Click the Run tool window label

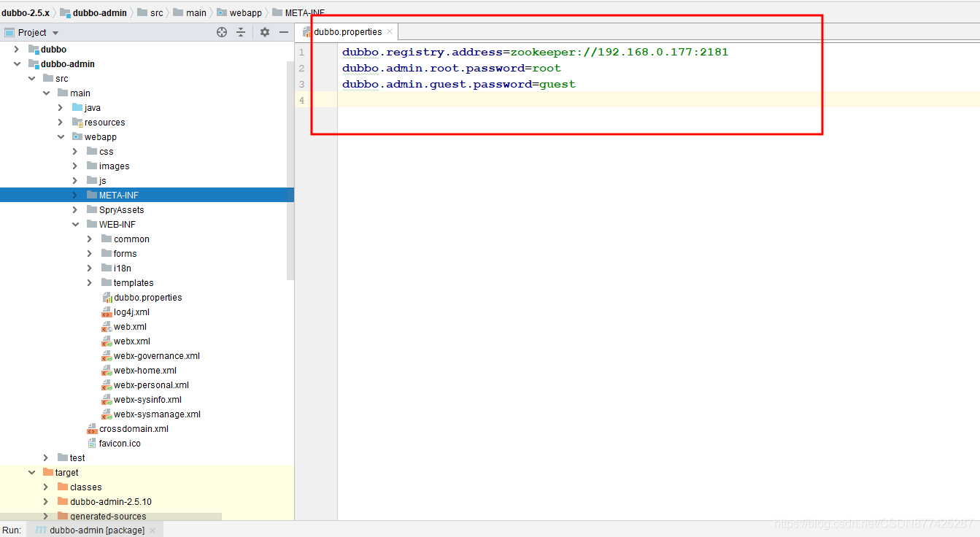pyautogui.click(x=12, y=530)
